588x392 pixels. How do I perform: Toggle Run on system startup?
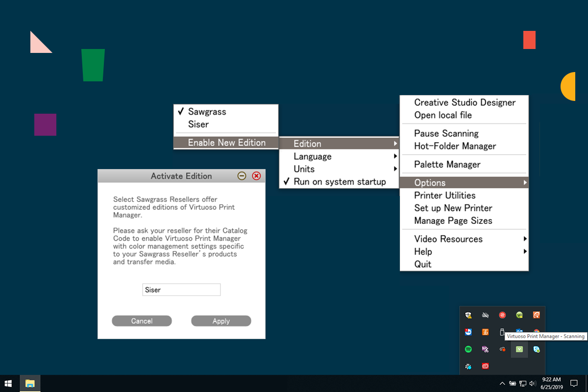pyautogui.click(x=340, y=182)
